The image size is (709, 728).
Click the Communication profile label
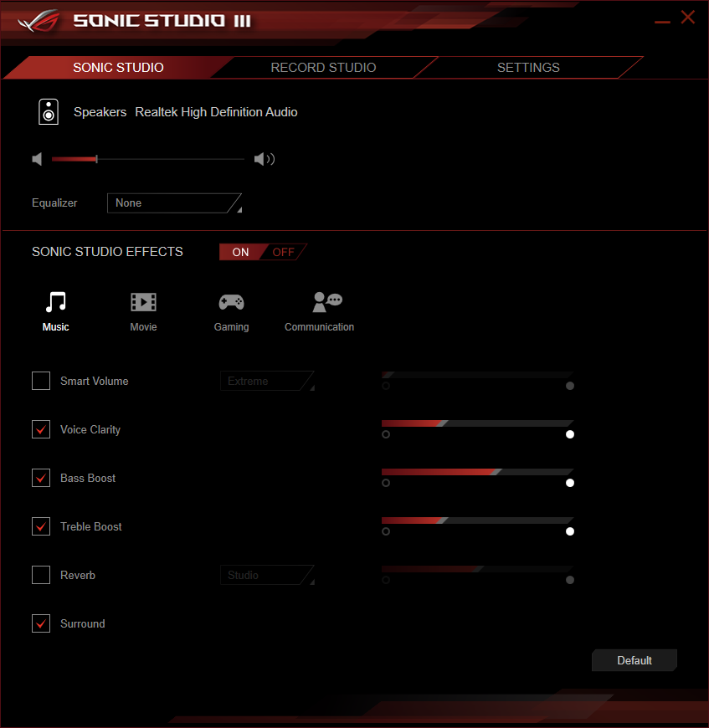[320, 327]
